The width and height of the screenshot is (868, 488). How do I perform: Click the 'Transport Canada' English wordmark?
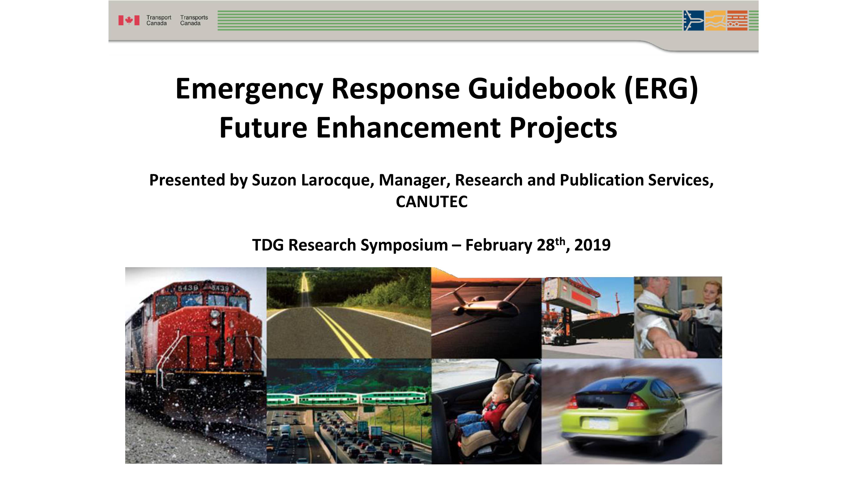pos(159,21)
